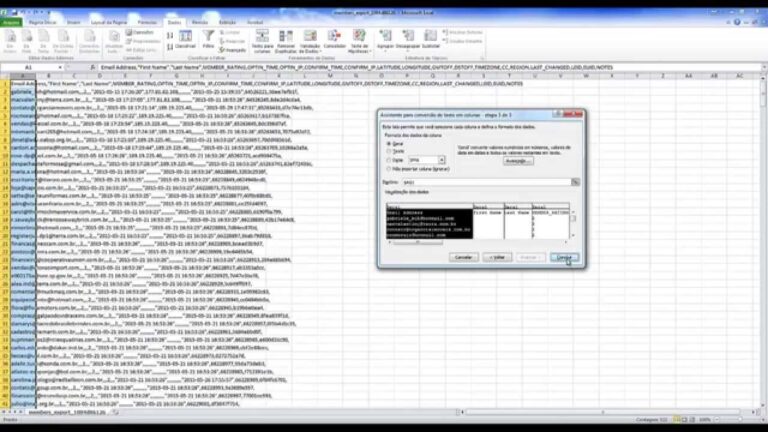Open the date format DMA dropdown
Screen dimensions: 768x432
[441, 160]
